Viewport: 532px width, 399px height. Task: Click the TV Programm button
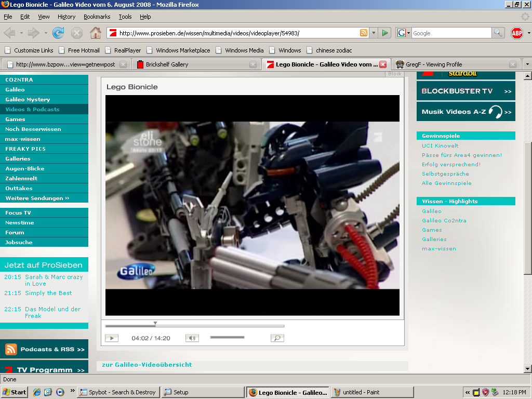44,367
